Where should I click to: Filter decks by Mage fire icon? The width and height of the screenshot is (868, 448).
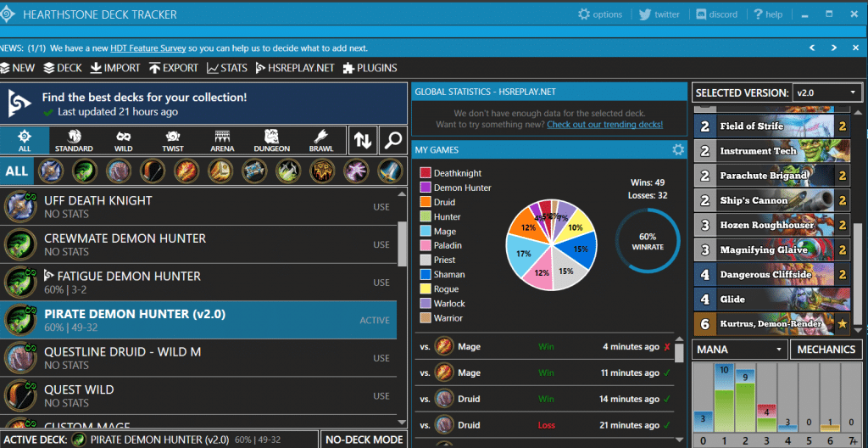coord(186,171)
